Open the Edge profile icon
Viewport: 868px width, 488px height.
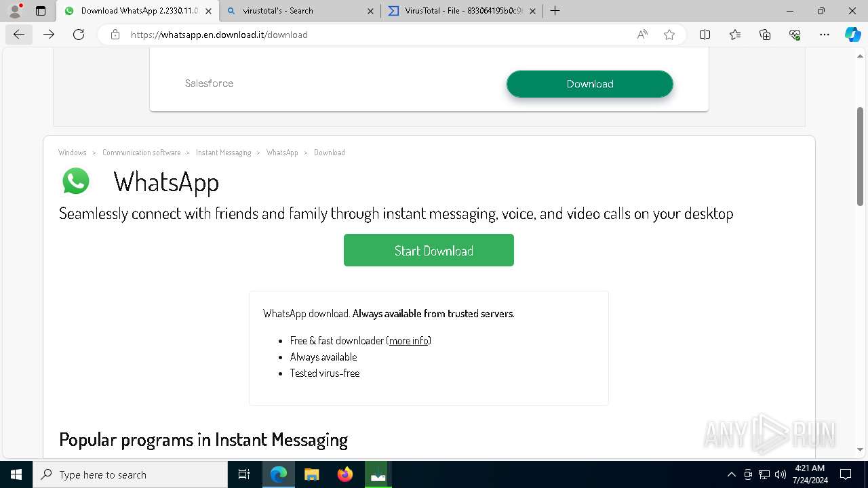15,11
